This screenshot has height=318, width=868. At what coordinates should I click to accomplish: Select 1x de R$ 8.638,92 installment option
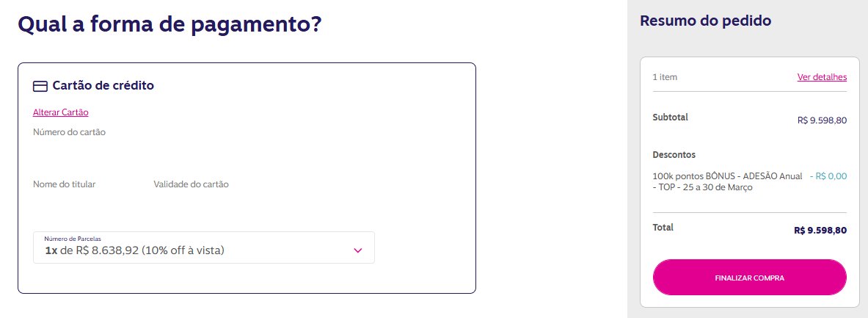(134, 250)
